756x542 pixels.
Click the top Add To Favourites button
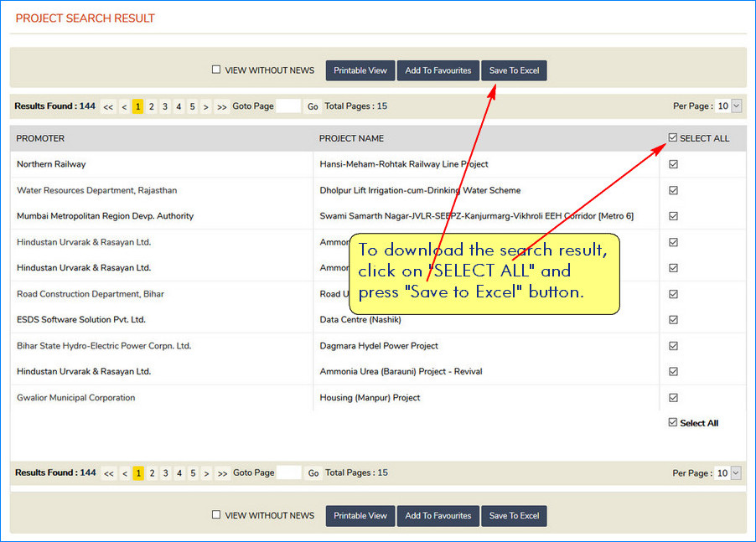coord(438,70)
